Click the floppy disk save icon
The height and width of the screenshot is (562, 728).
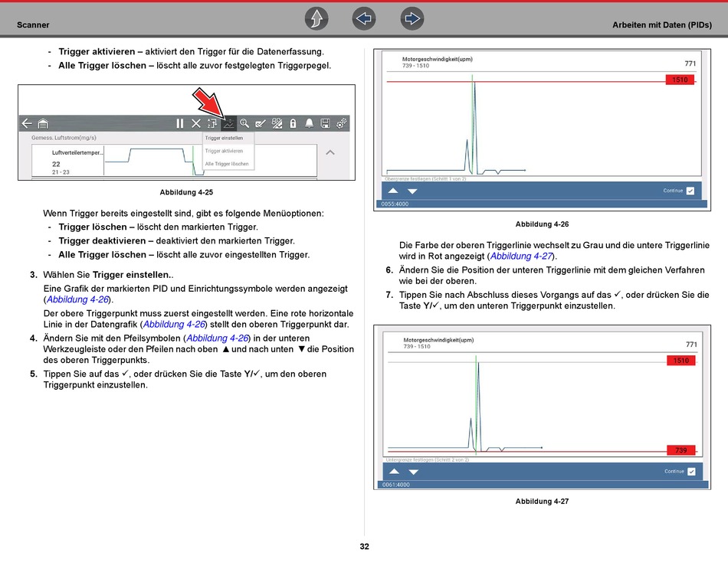click(x=326, y=123)
